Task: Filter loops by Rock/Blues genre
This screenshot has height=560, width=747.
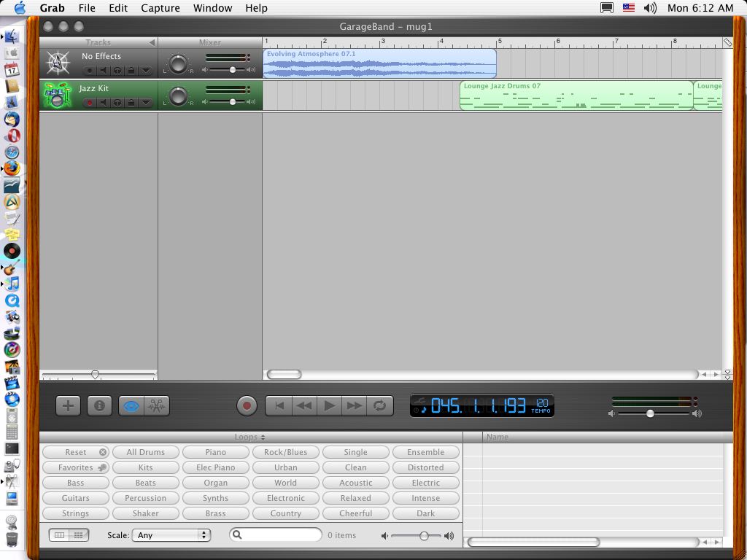Action: pyautogui.click(x=286, y=452)
